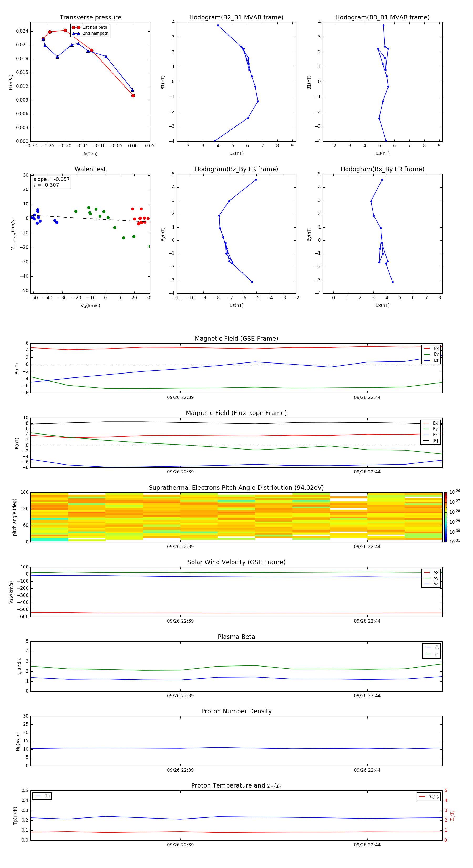This screenshot has width=473, height=868.
Task: Click the βp legend entry in Plasma Beta
Action: [x=431, y=647]
